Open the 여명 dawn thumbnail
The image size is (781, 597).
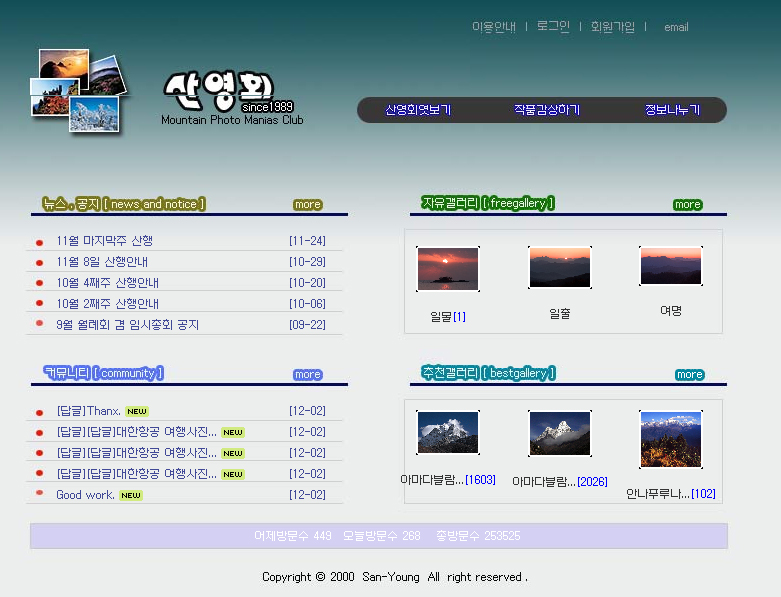(x=670, y=266)
